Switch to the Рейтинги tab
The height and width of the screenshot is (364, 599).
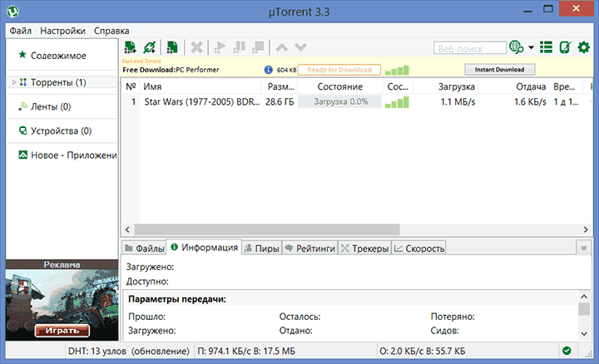point(310,248)
